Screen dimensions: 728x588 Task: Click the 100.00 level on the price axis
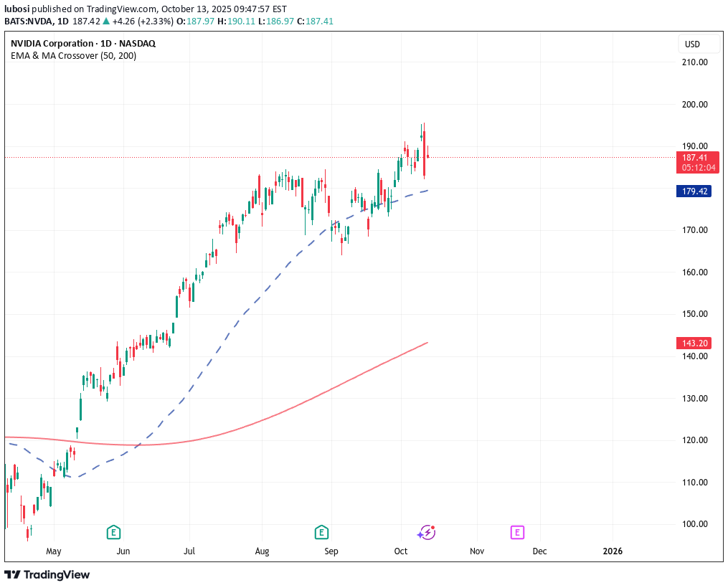coord(693,524)
